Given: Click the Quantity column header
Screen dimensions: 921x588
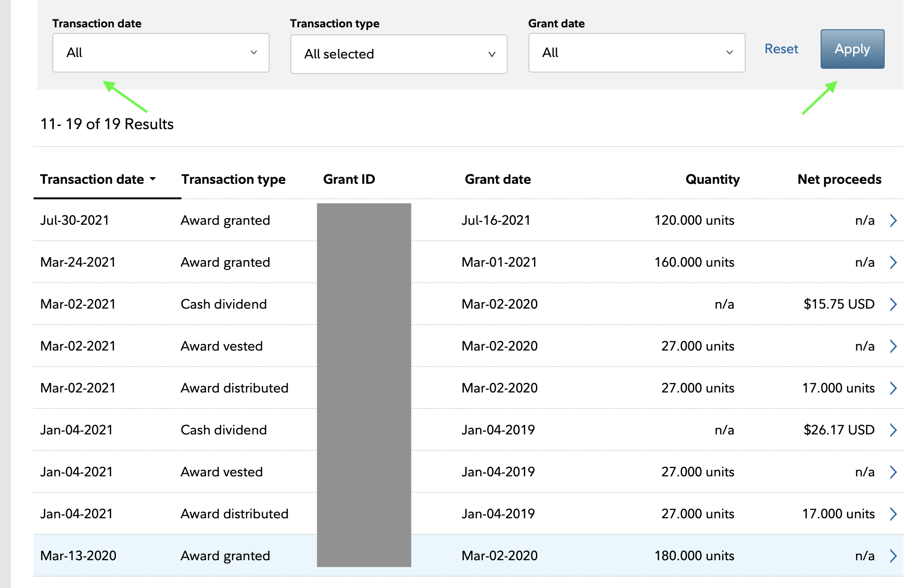Looking at the screenshot, I should coord(712,180).
